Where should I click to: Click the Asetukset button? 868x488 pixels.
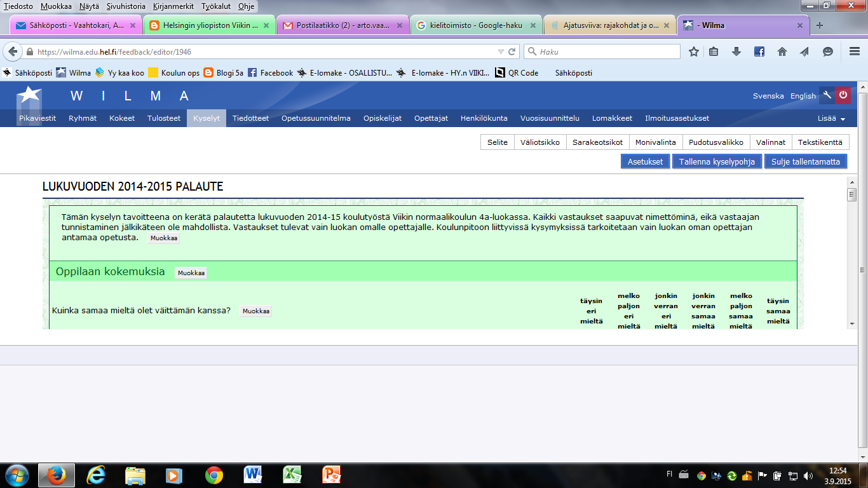pos(646,161)
